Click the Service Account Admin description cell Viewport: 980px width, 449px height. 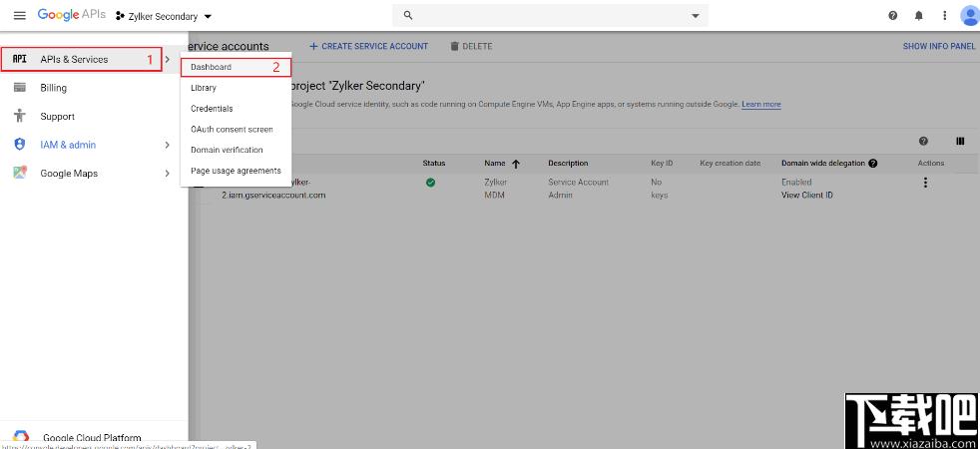click(x=578, y=189)
